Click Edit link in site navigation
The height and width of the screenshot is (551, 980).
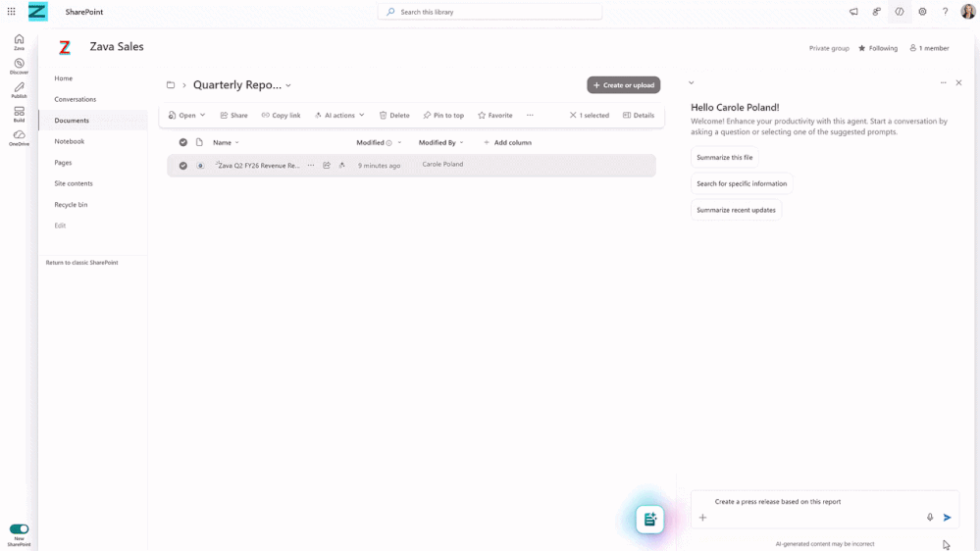pos(60,225)
